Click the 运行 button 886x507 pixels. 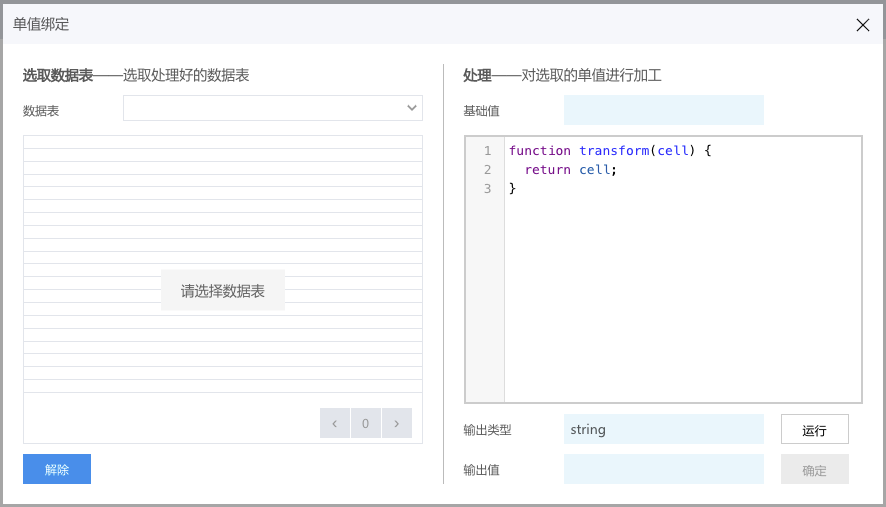[814, 430]
